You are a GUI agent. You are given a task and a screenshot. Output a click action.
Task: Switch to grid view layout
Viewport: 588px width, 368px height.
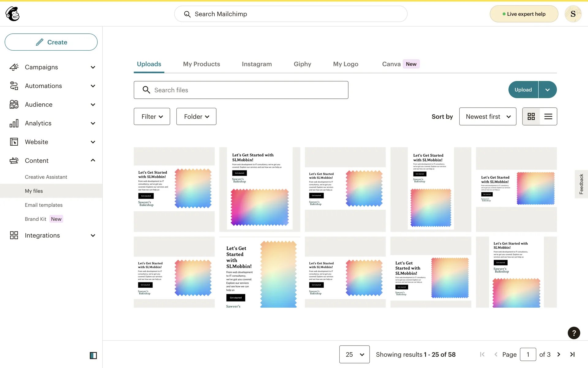(531, 117)
